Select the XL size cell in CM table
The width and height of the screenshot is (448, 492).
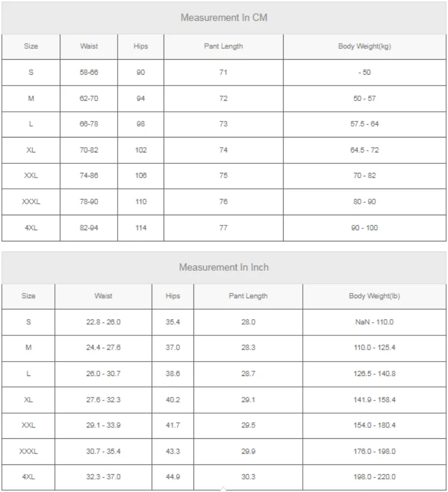click(x=30, y=150)
